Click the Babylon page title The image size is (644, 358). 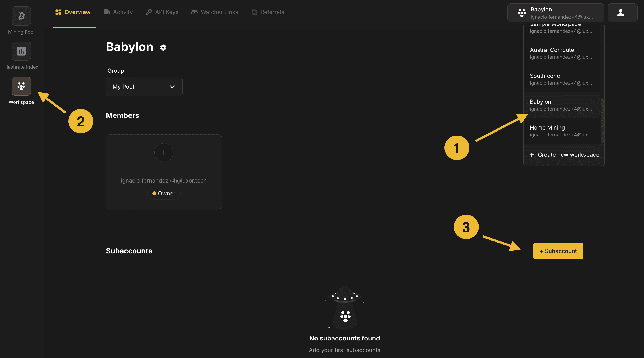[x=130, y=47]
